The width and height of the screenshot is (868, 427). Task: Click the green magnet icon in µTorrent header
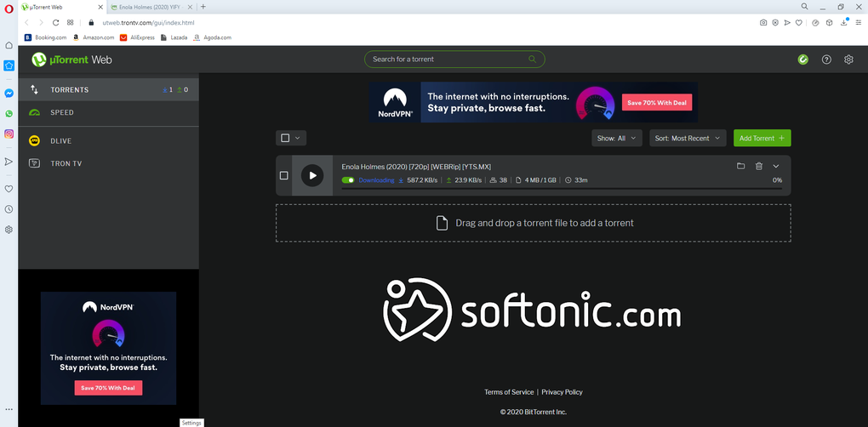802,60
